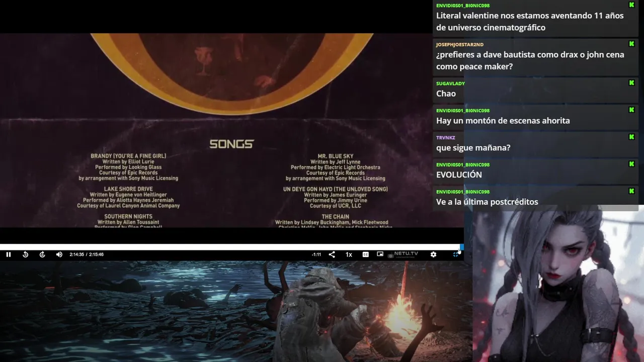Select chat message 'EVOLUCIÓN'
The image size is (644, 362).
pos(459,174)
